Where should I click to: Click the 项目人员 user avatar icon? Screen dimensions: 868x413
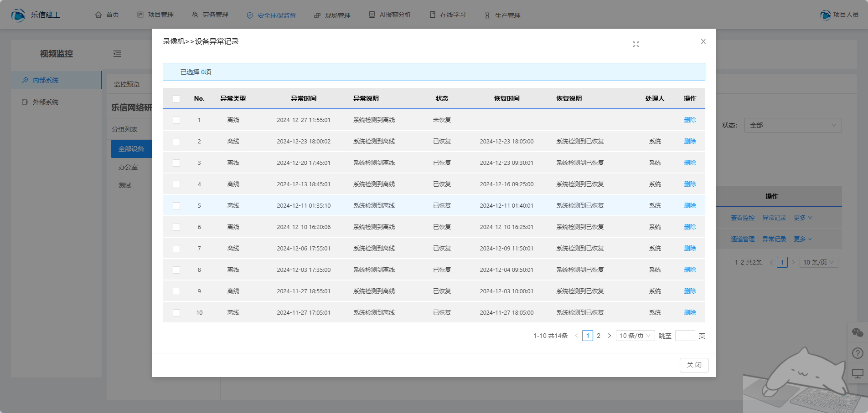click(x=825, y=15)
